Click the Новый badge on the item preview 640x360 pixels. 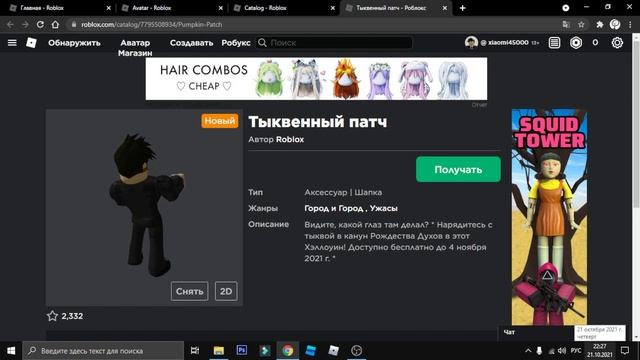tap(220, 121)
